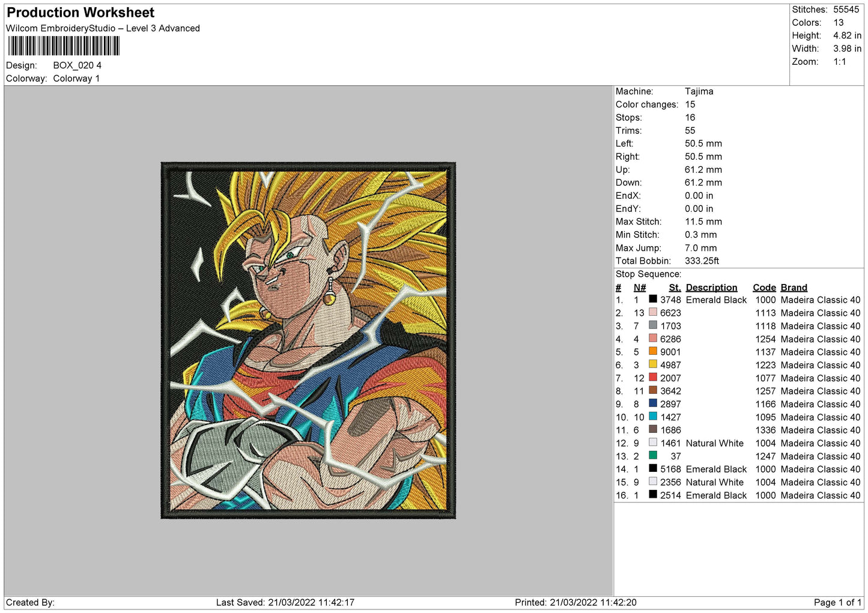868x613 pixels.
Task: Click the Page 1 of 1 indicator
Action: 837,602
